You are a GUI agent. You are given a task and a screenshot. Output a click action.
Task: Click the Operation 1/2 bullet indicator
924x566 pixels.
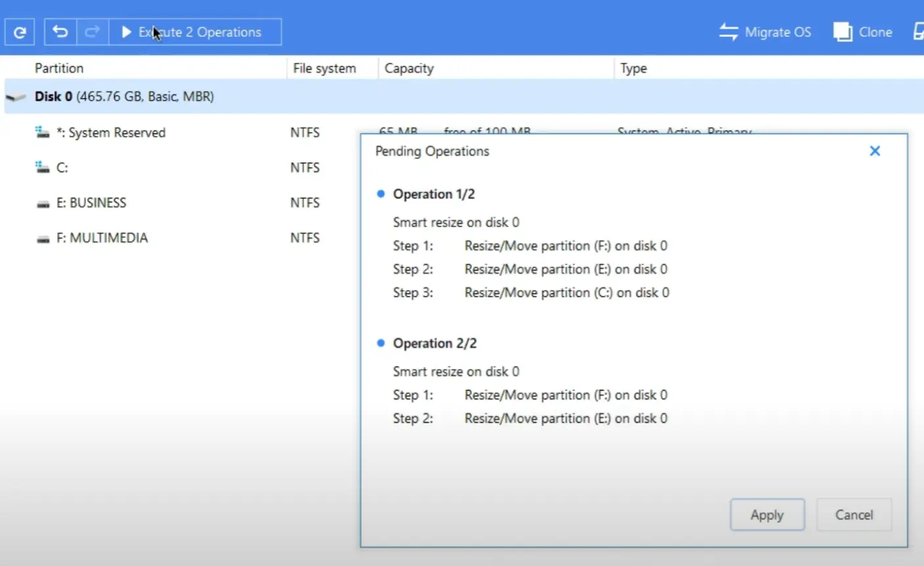tap(381, 193)
